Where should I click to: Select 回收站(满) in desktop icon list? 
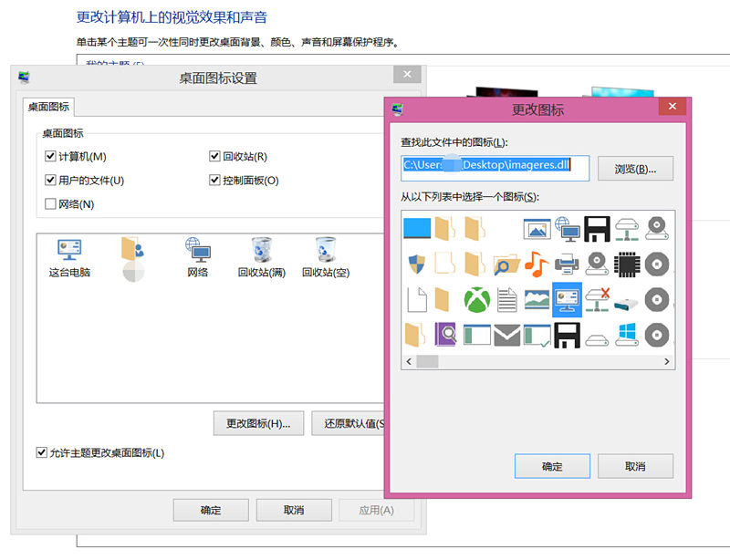point(261,257)
